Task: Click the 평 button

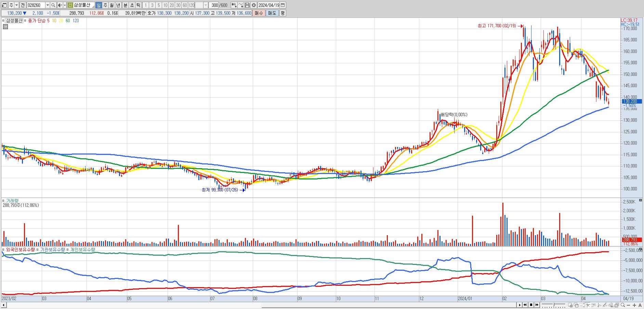Action: pyautogui.click(x=282, y=13)
